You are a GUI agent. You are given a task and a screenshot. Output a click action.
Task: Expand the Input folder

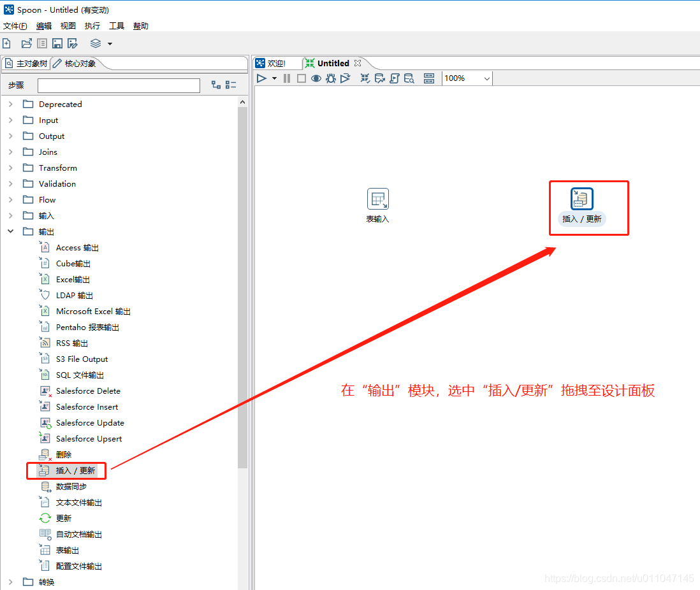click(11, 120)
